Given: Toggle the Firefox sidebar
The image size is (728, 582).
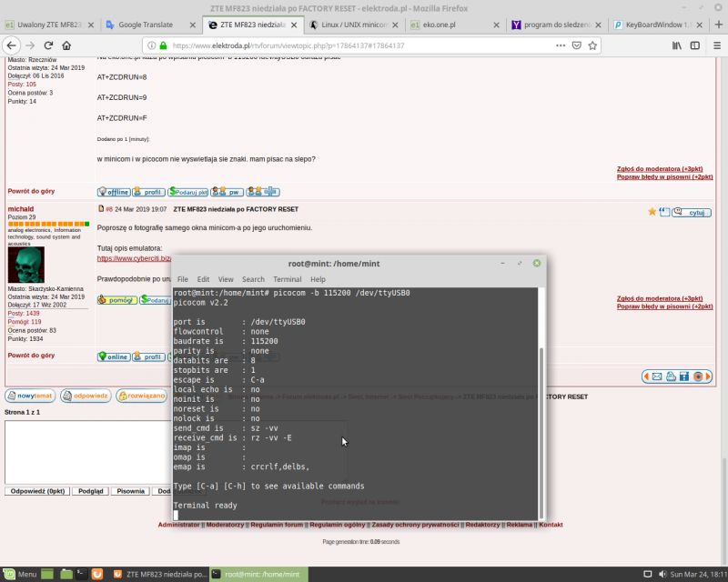Looking at the screenshot, I should (695, 45).
